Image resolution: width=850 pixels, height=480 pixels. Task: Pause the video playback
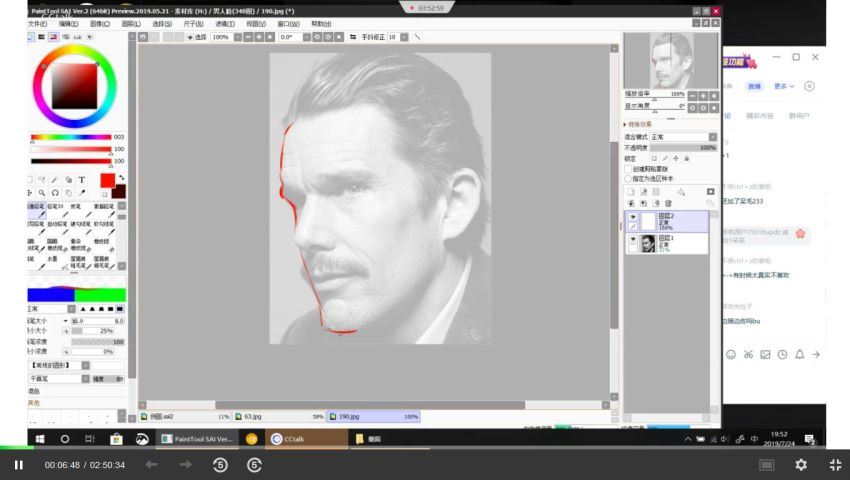(x=18, y=465)
